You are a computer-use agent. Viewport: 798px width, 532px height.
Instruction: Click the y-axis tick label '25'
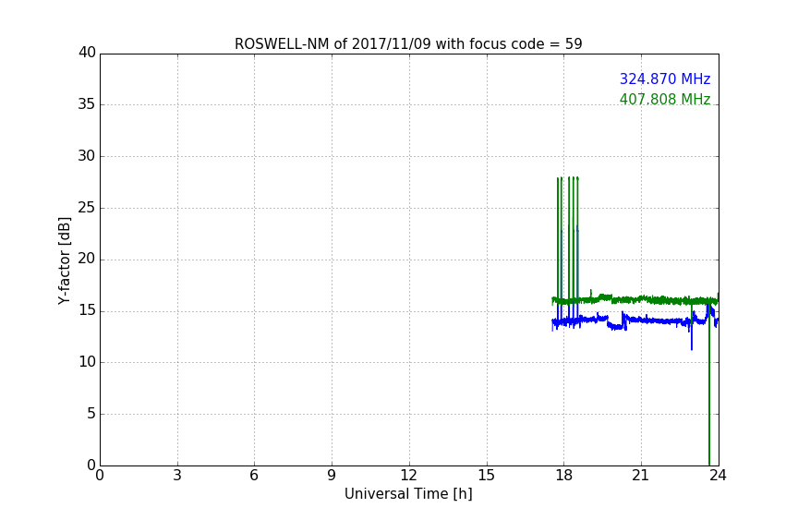point(87,207)
